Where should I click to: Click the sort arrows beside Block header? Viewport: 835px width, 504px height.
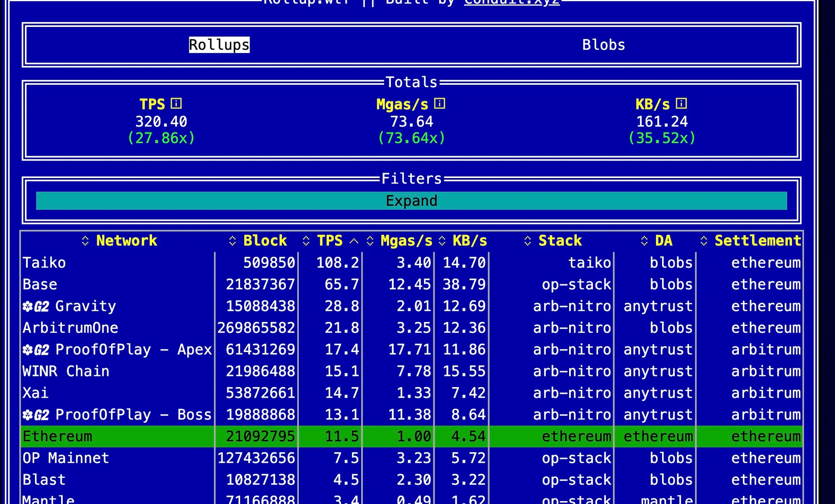[232, 241]
